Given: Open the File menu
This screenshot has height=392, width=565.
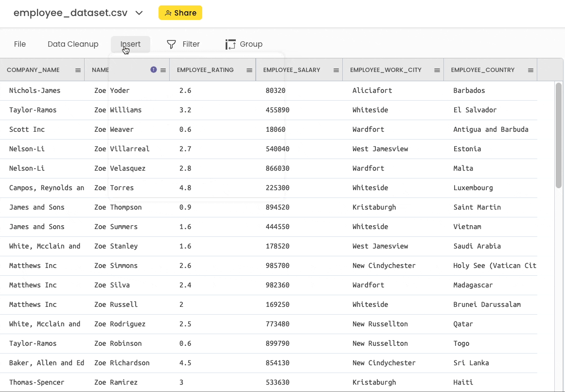Looking at the screenshot, I should point(20,44).
